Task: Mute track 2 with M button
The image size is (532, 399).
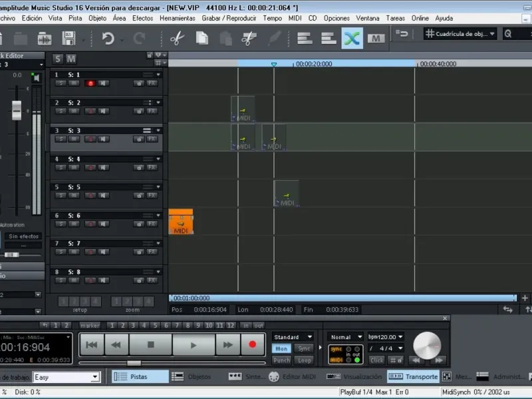Action: [x=74, y=112]
